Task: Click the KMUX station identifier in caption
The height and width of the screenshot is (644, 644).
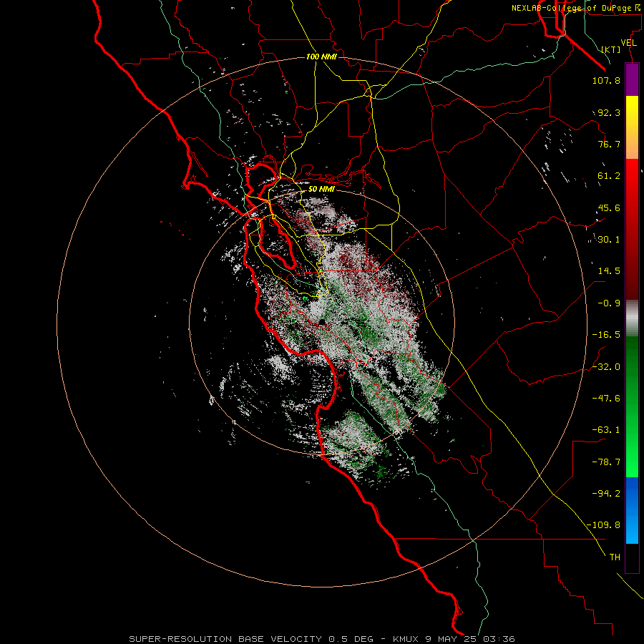Action: tap(406, 639)
